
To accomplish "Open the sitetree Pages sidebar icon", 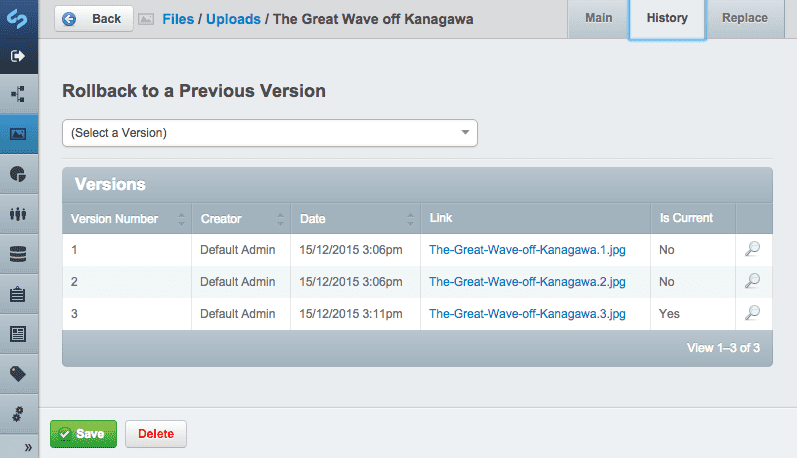I will [18, 94].
